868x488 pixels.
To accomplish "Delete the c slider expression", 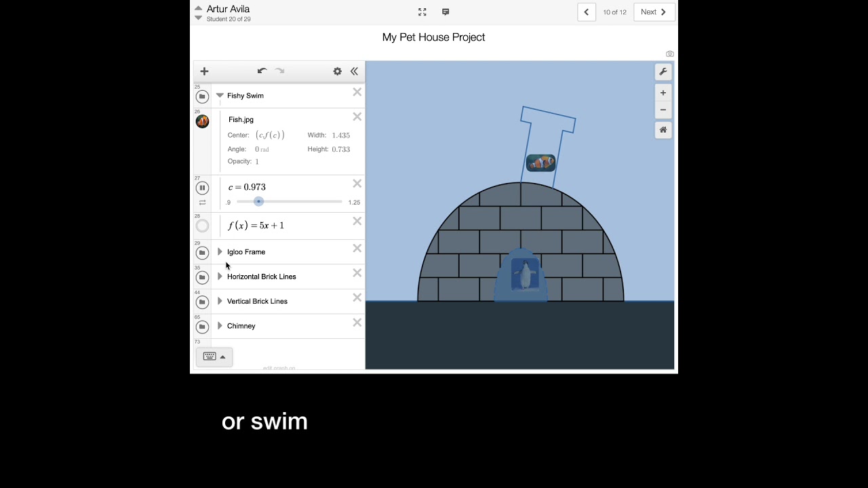I will [x=357, y=184].
